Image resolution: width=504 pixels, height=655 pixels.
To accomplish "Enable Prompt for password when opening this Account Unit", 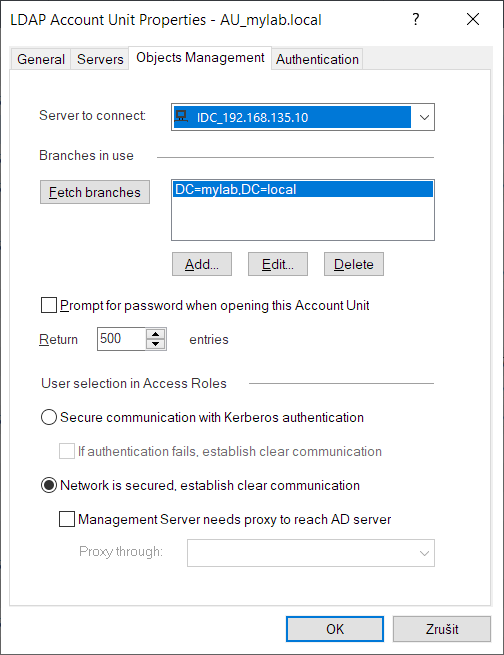I will (49, 305).
